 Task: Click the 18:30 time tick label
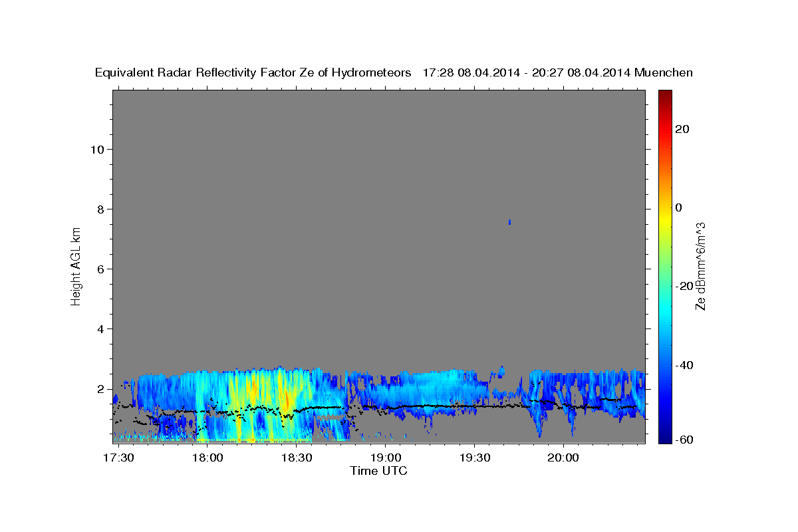(x=297, y=458)
